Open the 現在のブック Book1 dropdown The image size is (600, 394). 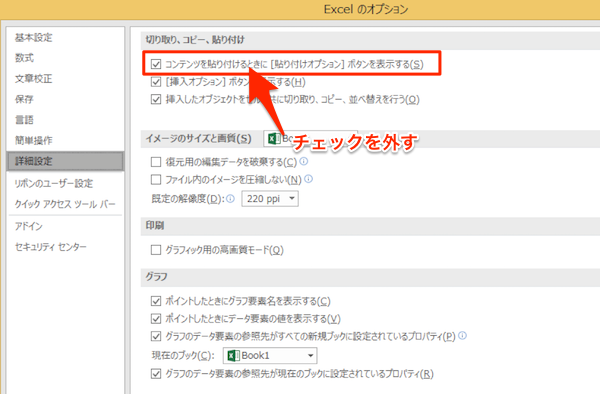click(x=270, y=356)
